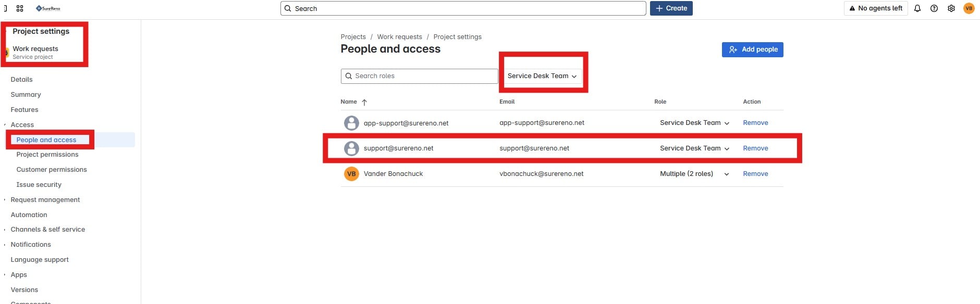Screen dimensions: 980x304
Task: Open the notifications bell
Action: click(917, 8)
